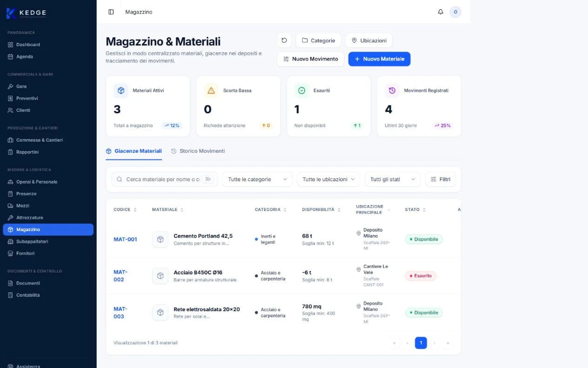Click the location pin beside Cantiere Le Vele
Viewport: 588px width, 368px height.
coord(359,270)
